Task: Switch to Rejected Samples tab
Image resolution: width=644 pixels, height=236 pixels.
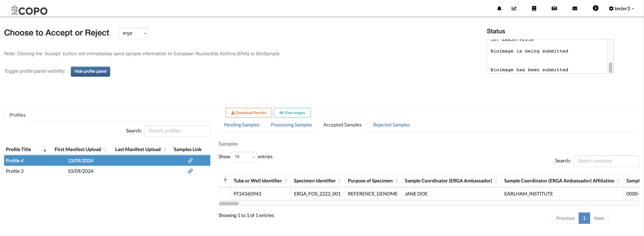Action: [x=391, y=125]
